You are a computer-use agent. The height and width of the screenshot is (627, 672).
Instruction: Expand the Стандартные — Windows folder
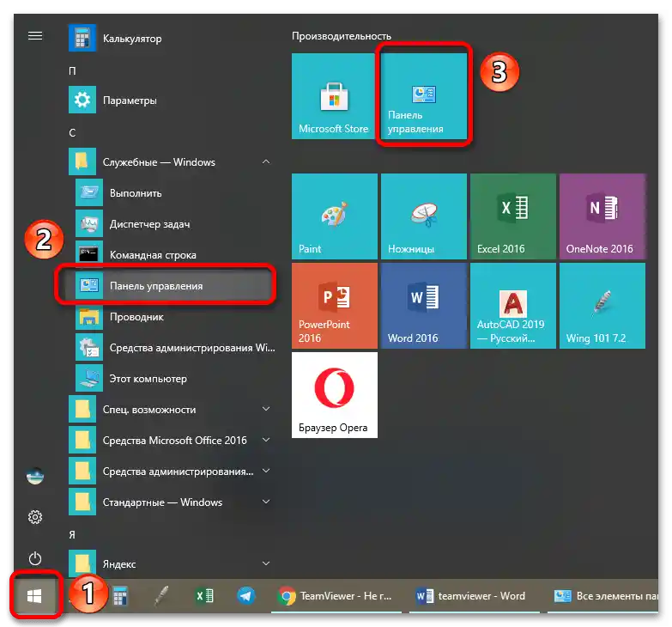pos(172,502)
